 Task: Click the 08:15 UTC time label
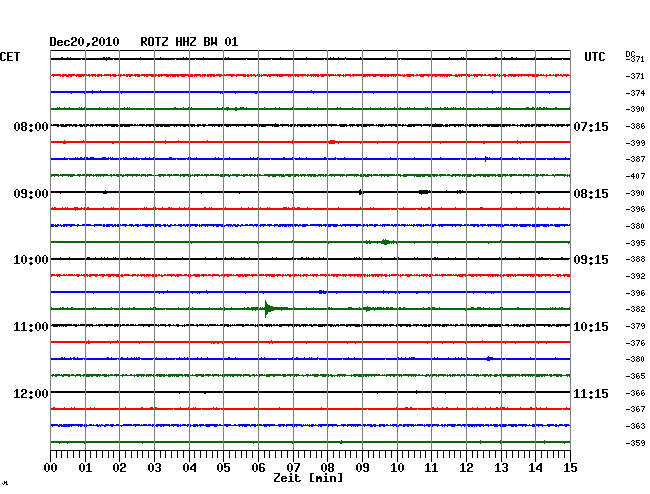(591, 194)
